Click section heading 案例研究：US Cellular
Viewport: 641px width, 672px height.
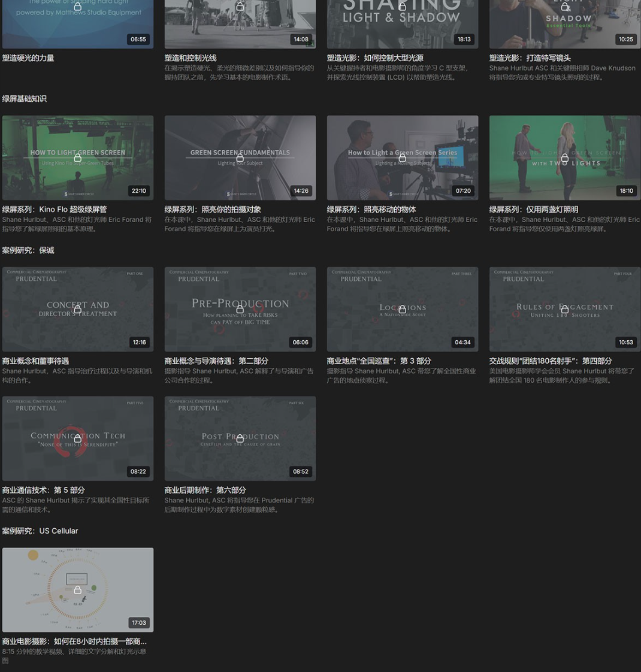(x=40, y=531)
